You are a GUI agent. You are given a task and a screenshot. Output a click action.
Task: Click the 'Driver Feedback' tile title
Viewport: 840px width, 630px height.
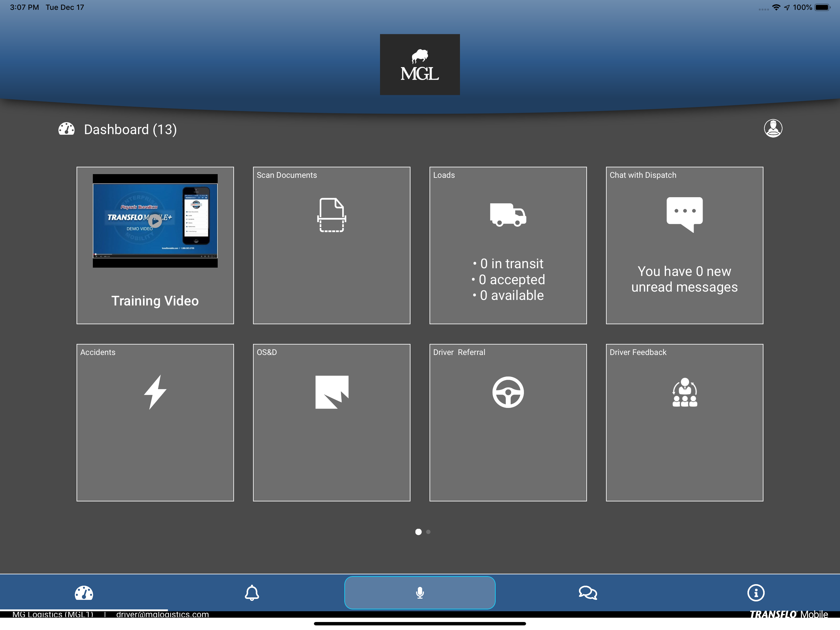(638, 352)
